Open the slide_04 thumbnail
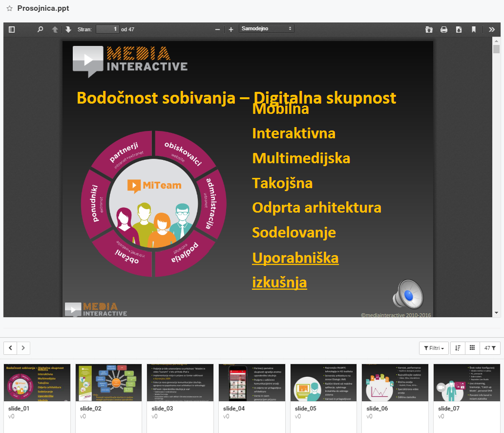The width and height of the screenshot is (504, 433). (252, 383)
